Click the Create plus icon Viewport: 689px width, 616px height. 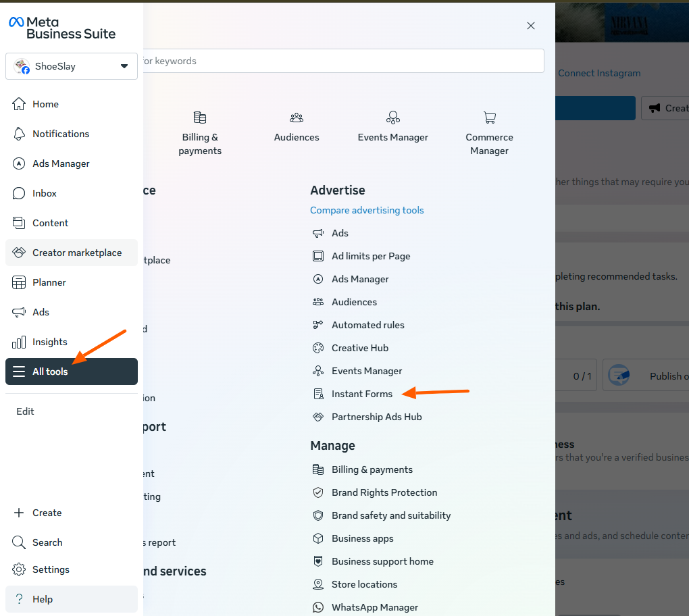coord(19,513)
